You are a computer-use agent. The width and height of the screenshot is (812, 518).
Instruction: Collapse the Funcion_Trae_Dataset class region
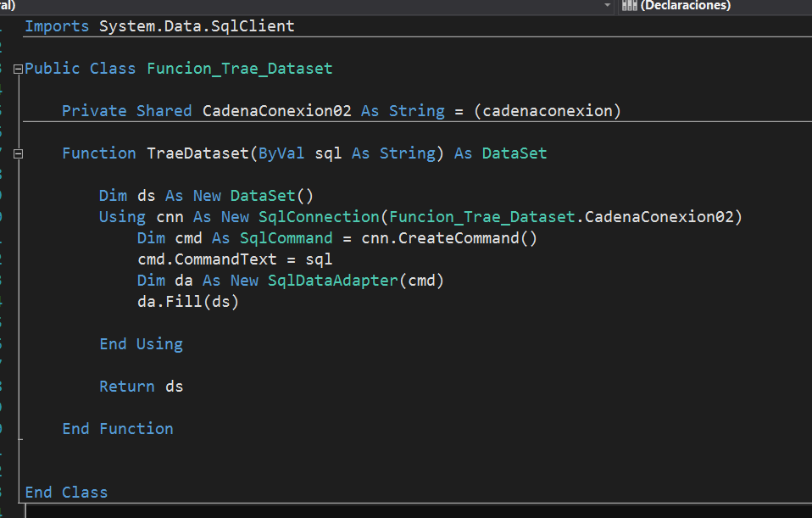click(x=17, y=69)
